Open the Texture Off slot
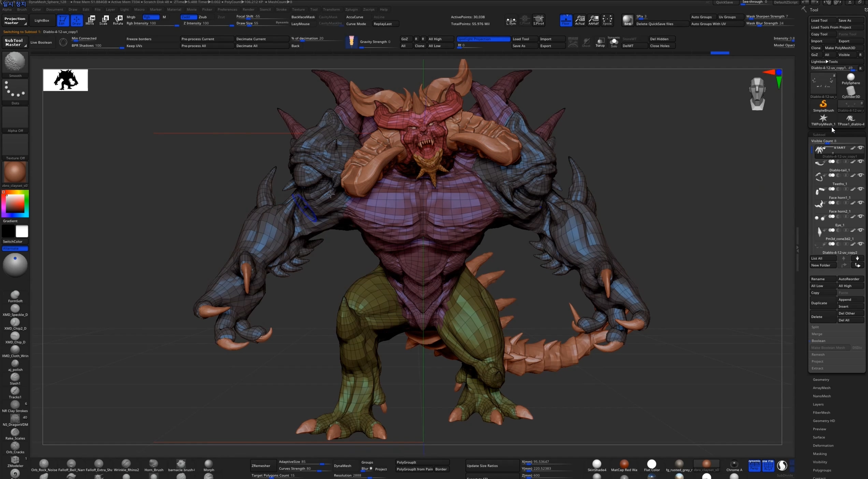 (15, 147)
